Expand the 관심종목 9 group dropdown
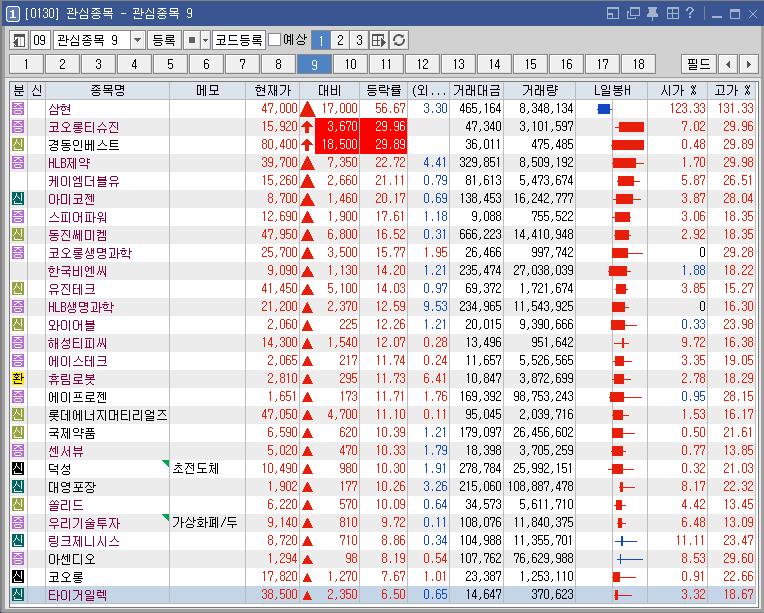The width and height of the screenshot is (764, 613). (137, 40)
